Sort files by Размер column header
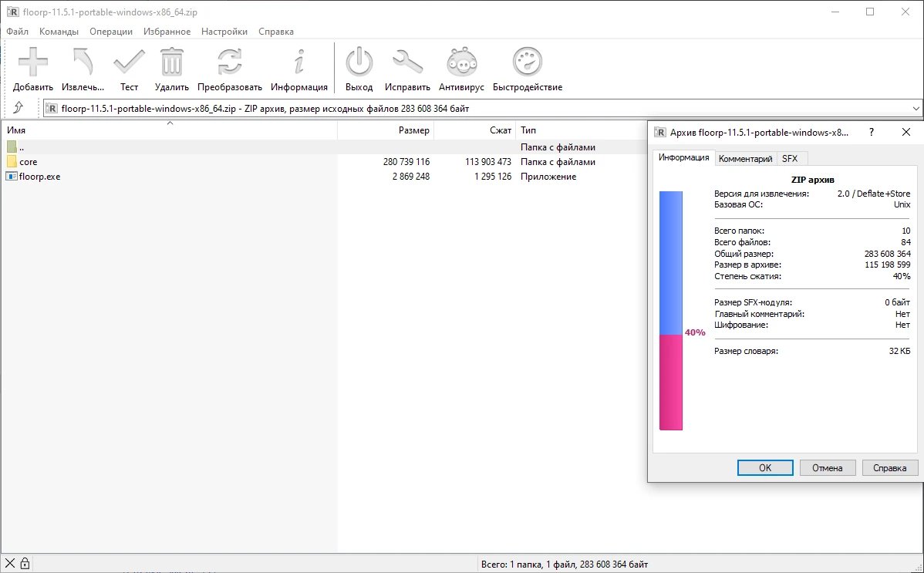 point(386,130)
